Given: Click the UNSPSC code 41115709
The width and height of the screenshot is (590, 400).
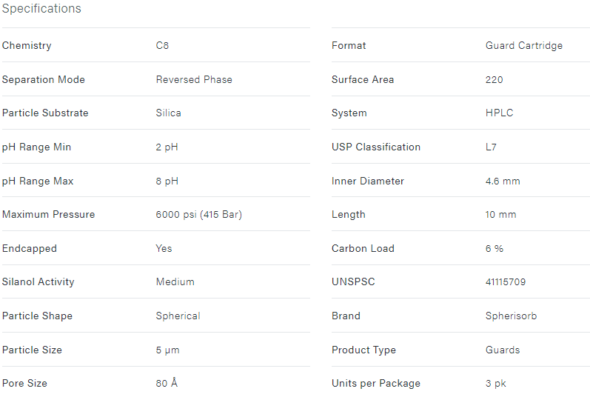Looking at the screenshot, I should [x=505, y=282].
